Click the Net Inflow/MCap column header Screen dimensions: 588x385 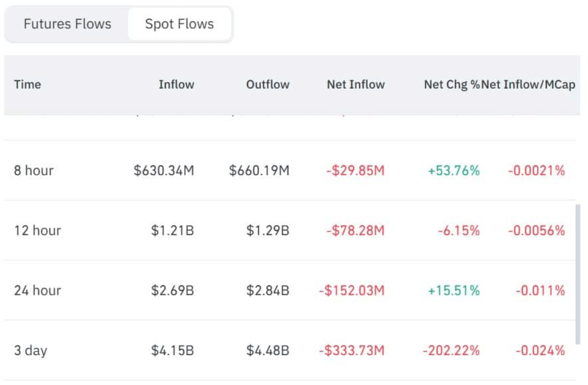click(x=528, y=84)
